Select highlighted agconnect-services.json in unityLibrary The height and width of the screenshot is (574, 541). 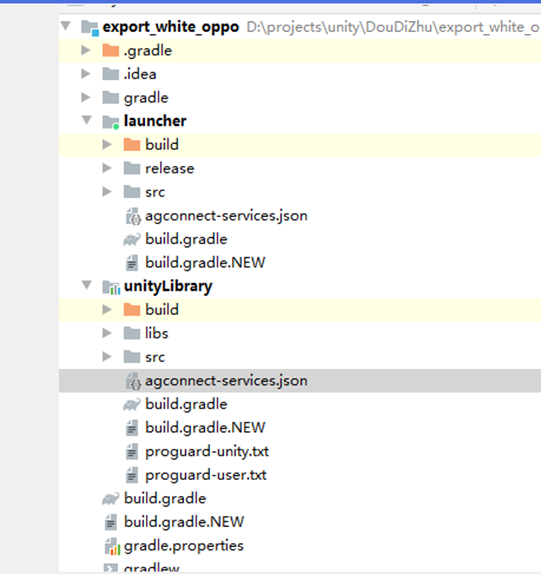226,381
